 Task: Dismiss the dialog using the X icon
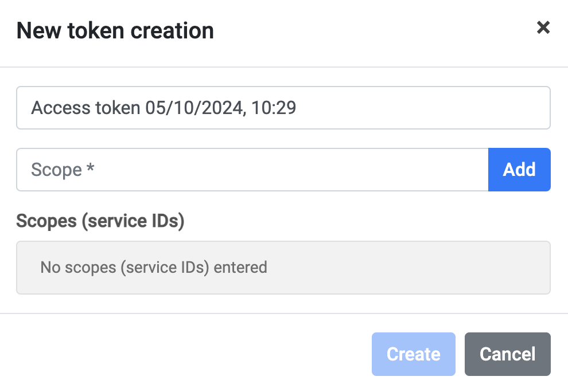543,28
